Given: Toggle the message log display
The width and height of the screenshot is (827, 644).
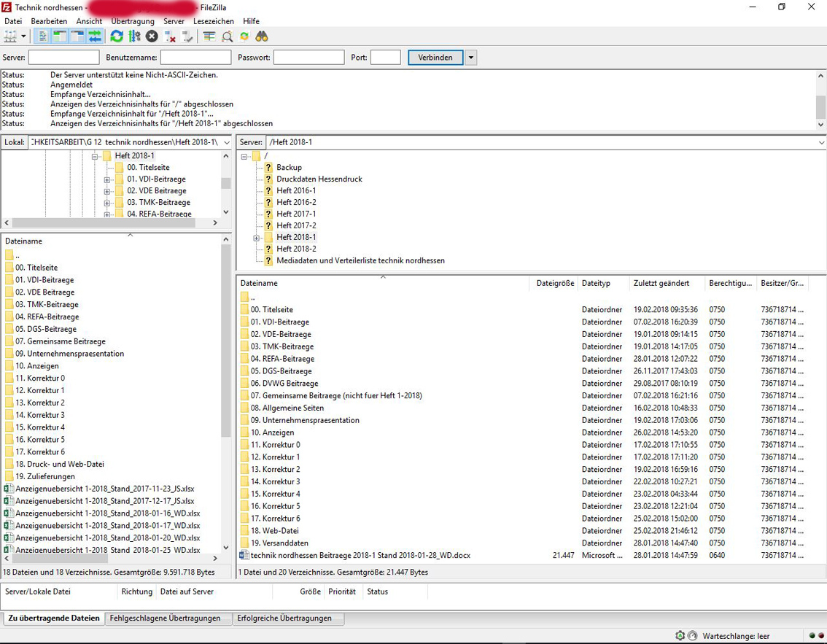Looking at the screenshot, I should coord(42,36).
